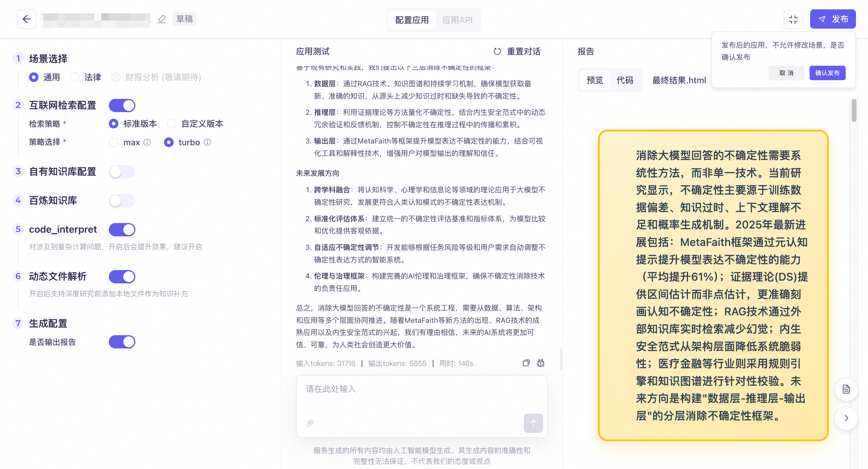Image resolution: width=868 pixels, height=469 pixels.
Task: Disable the code_interpret switch
Action: click(x=122, y=229)
